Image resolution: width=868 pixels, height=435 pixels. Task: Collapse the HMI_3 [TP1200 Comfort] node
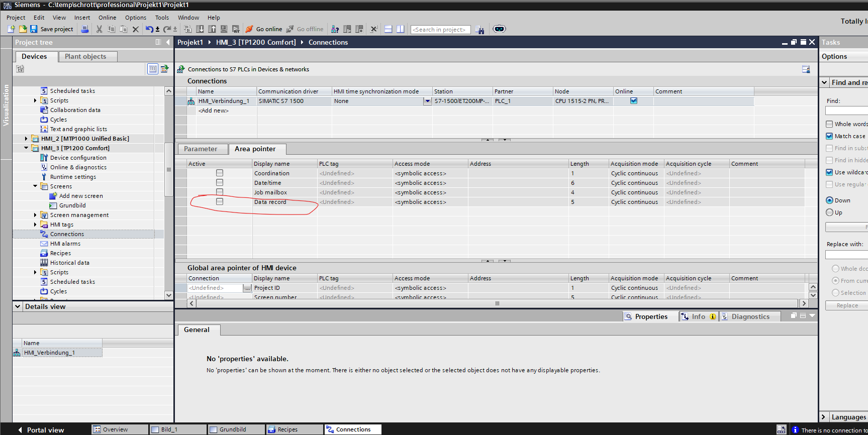[26, 148]
